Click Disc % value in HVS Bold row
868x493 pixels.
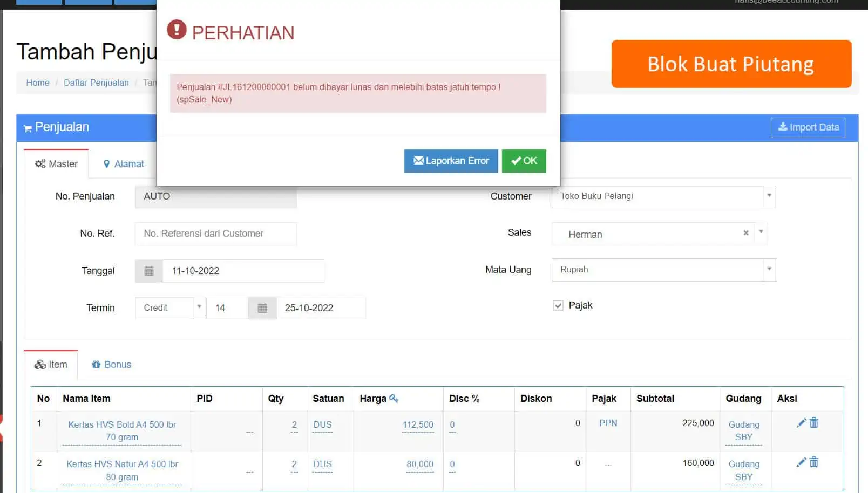[452, 425]
